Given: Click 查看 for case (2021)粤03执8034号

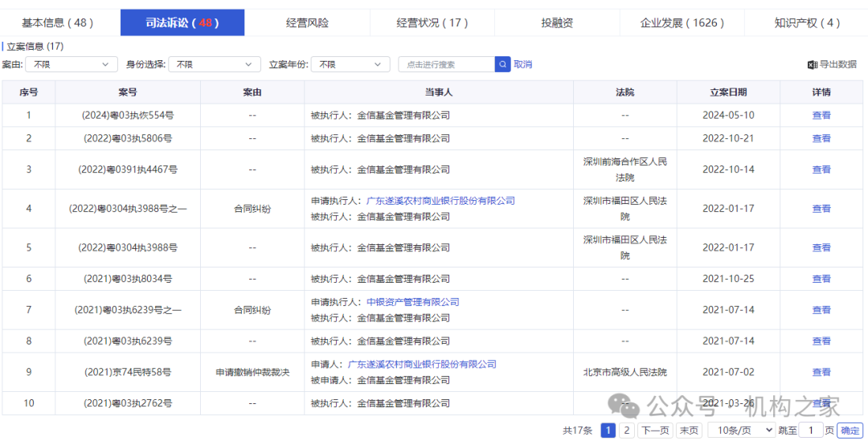Looking at the screenshot, I should point(821,278).
